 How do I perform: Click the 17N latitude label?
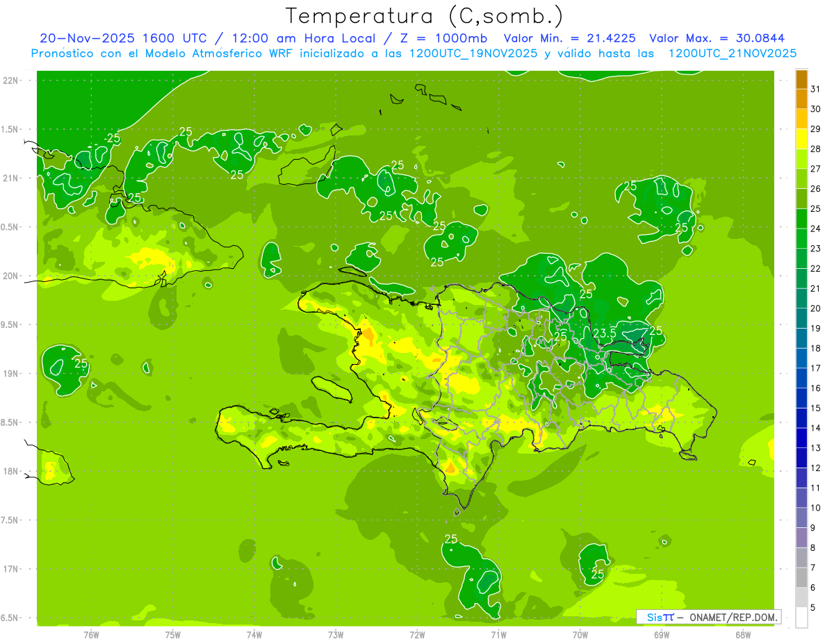(x=10, y=569)
